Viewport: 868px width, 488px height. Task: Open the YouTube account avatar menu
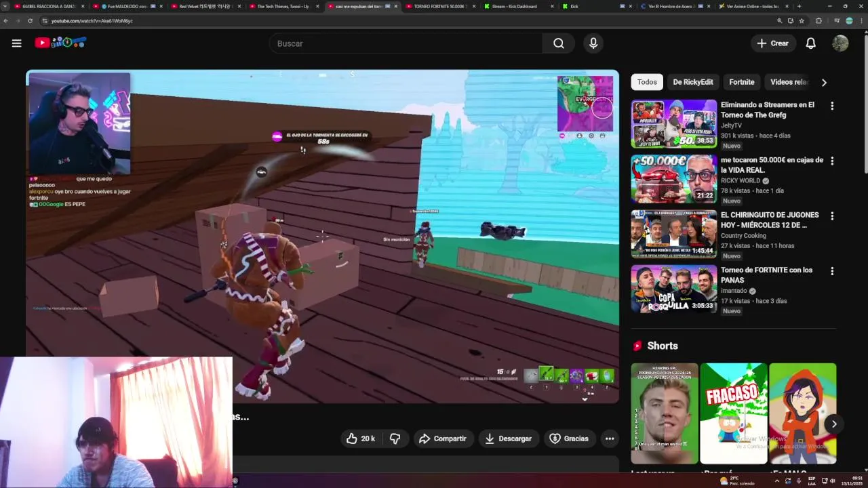pos(840,43)
